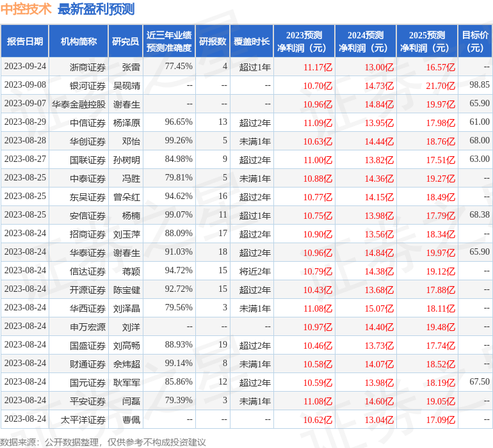The width and height of the screenshot is (493, 448).
Task: Click 2025 forecast 16.57亿
Action: point(440,67)
